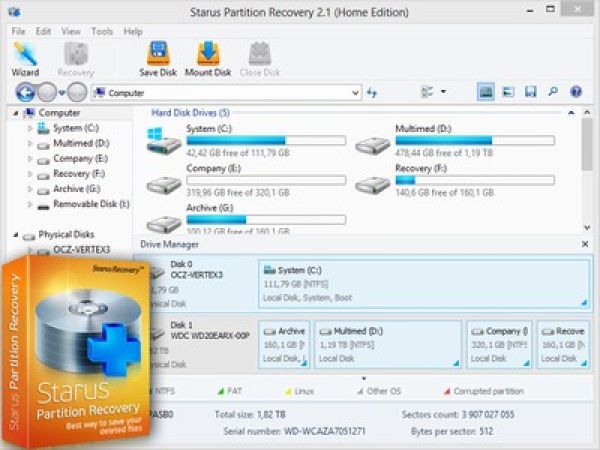Image resolution: width=600 pixels, height=450 pixels.
Task: Click the drive list scroll down arrow
Action: [587, 228]
